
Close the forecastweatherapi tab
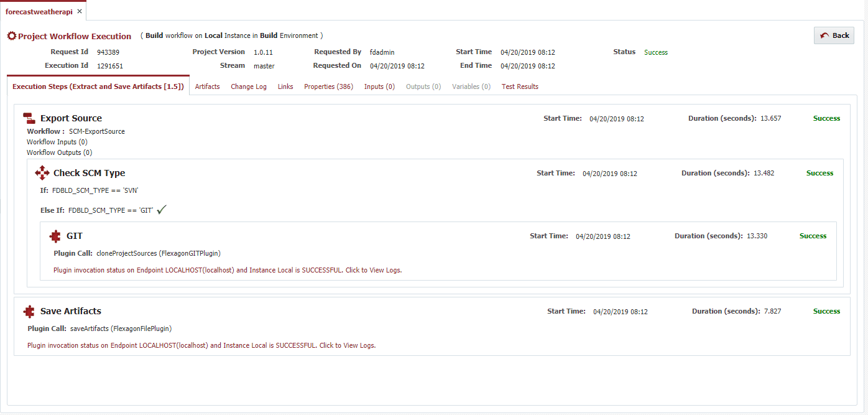point(80,12)
